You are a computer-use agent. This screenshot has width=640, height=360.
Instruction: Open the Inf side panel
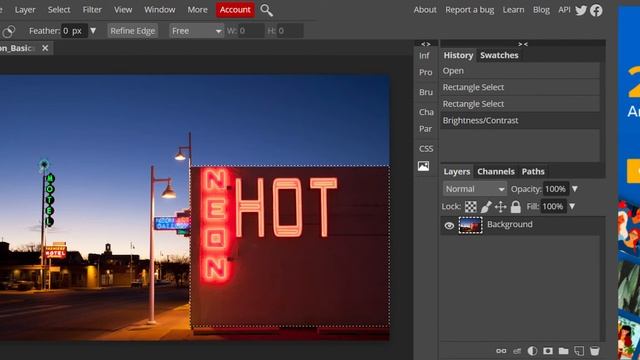(x=424, y=56)
